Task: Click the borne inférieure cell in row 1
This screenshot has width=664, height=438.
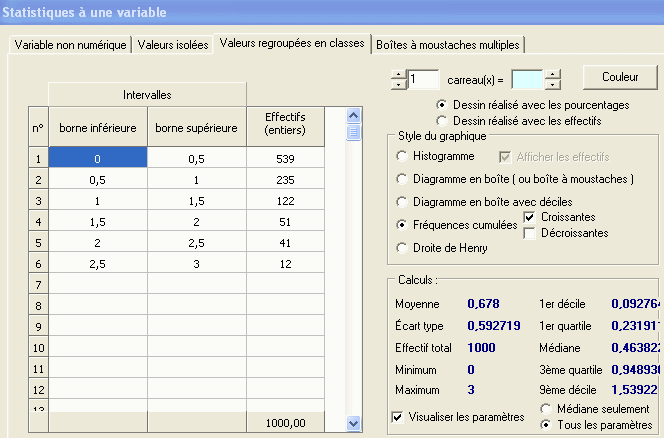Action: tap(98, 158)
